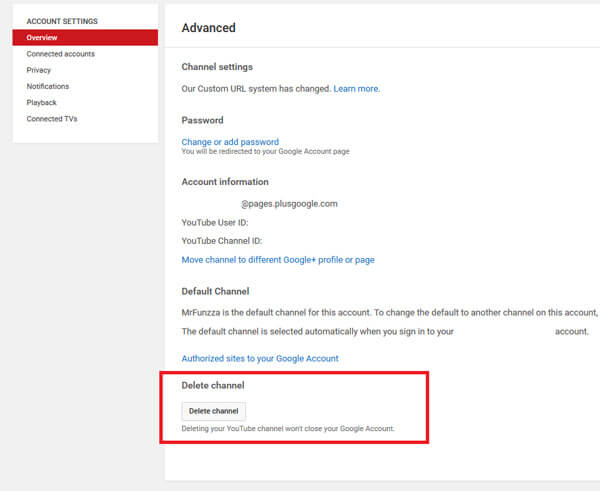The image size is (600, 491).
Task: Click the Learn more link
Action: [356, 89]
